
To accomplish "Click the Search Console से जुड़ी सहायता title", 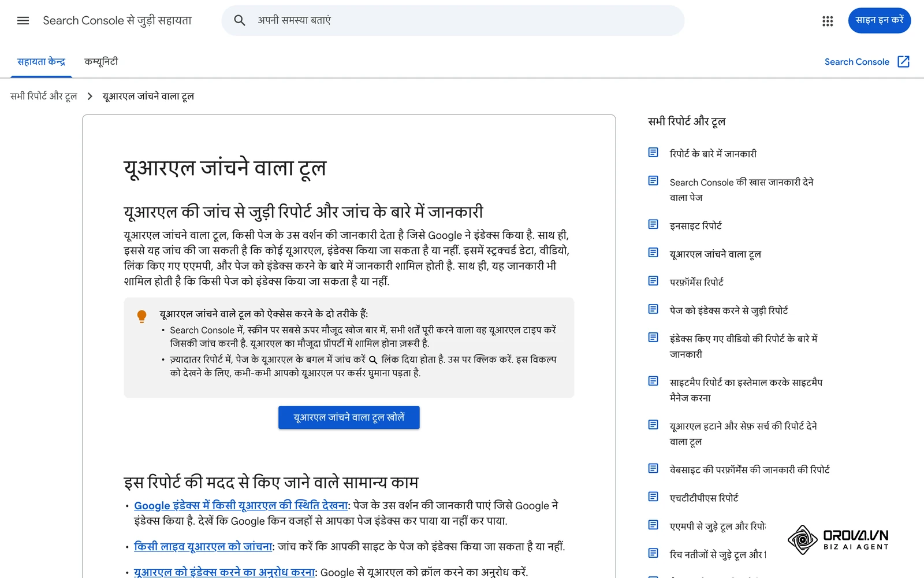I will 117,21.
